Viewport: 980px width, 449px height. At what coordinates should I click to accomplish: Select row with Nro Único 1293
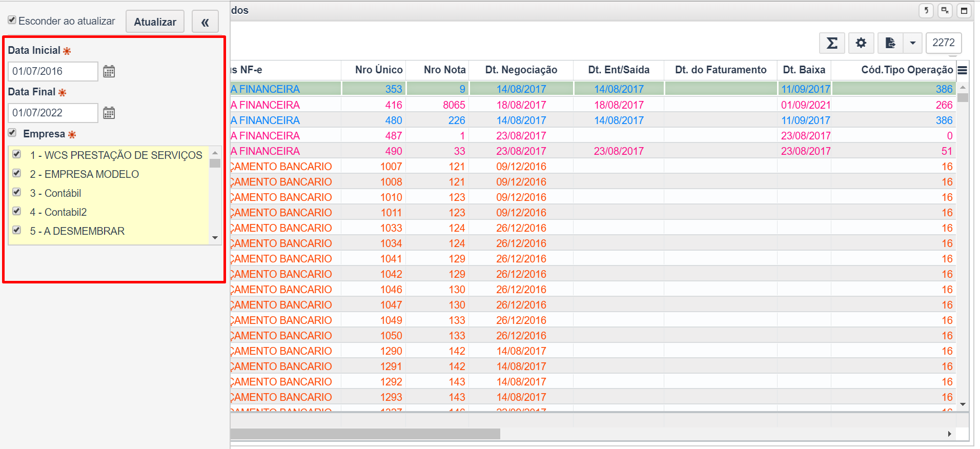(593, 397)
